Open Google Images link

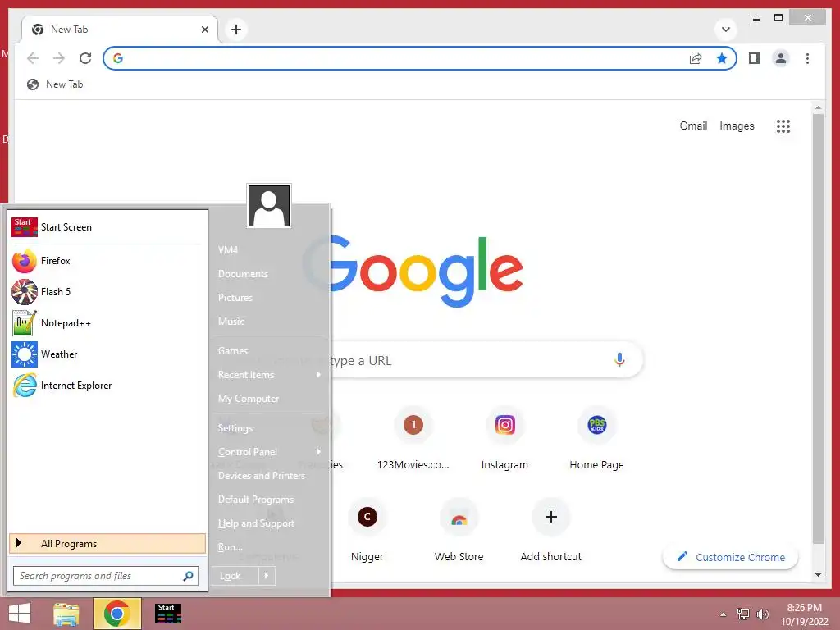click(737, 126)
